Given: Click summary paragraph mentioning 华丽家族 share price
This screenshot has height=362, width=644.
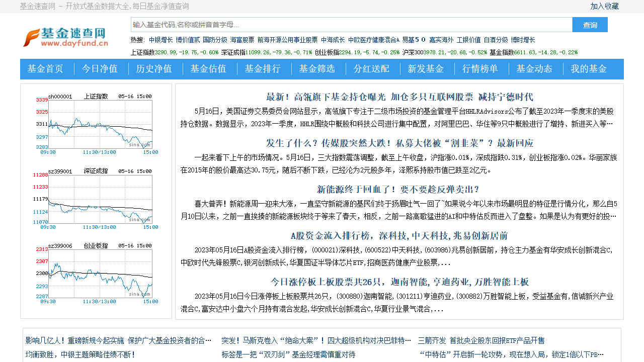Looking at the screenshot, I should click(x=399, y=163).
